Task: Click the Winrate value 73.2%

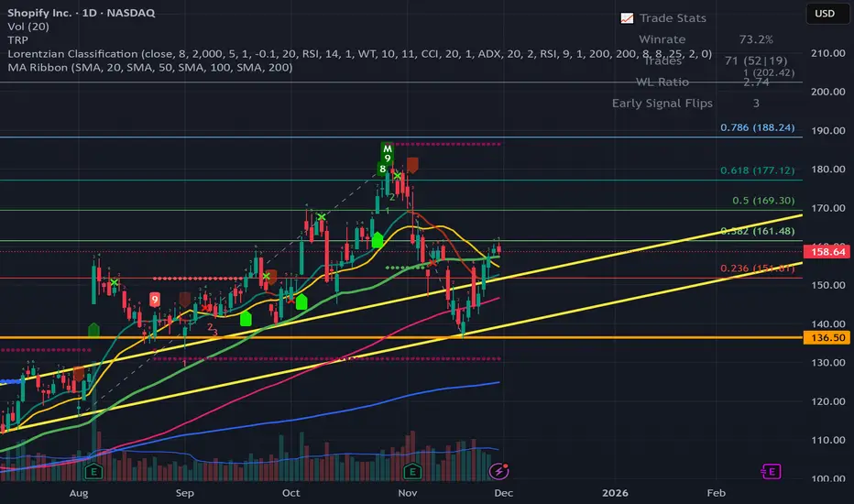Action: 756,39
